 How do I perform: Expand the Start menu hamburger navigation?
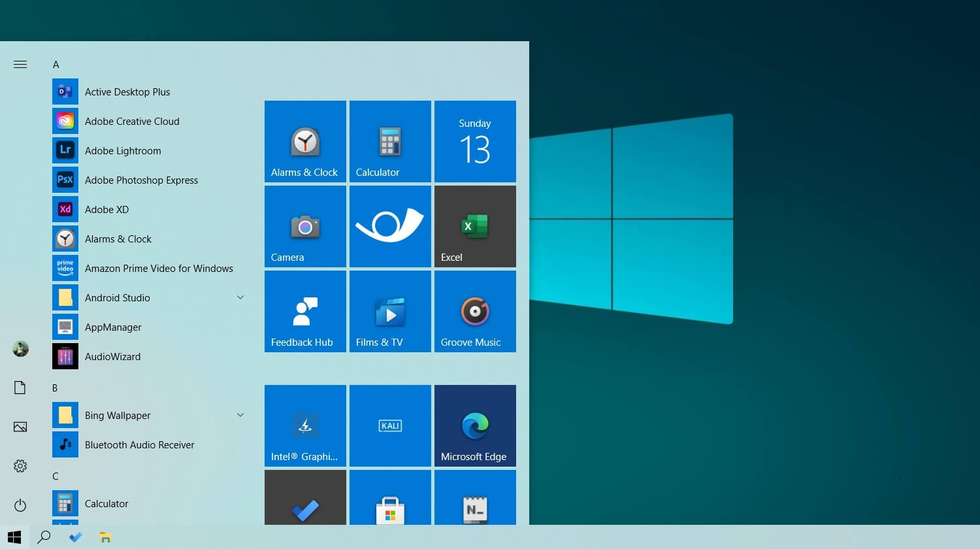[x=20, y=64]
